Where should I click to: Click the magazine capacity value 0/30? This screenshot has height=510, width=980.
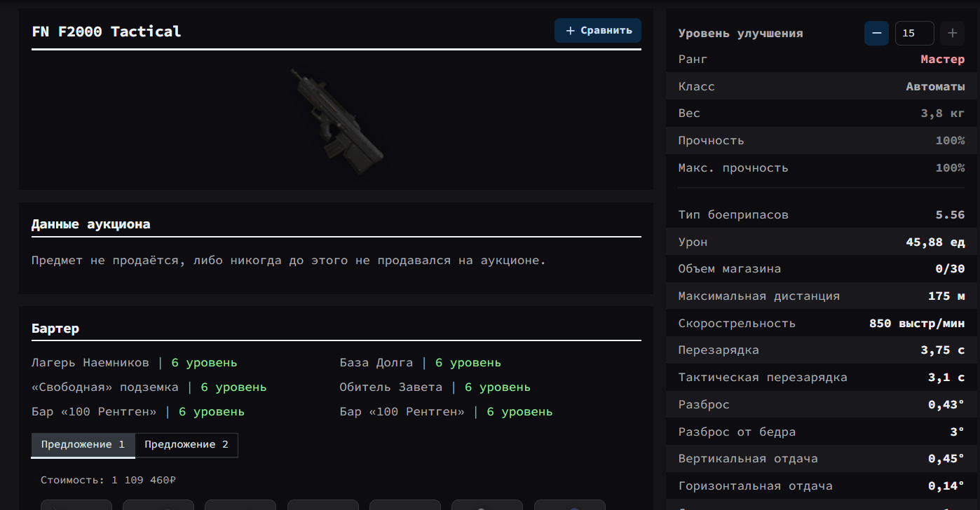(950, 269)
